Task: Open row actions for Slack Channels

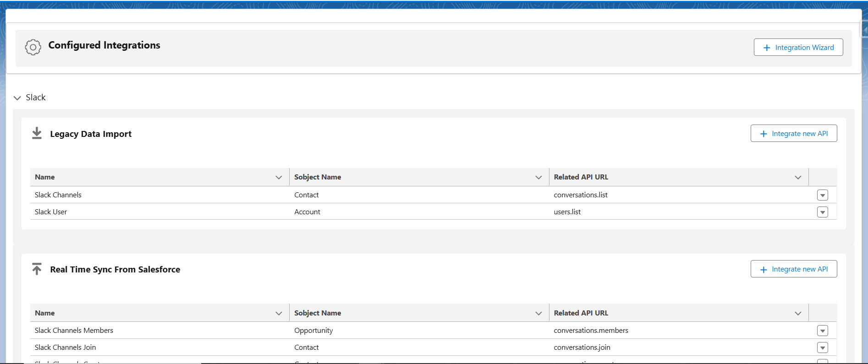Action: 823,195
